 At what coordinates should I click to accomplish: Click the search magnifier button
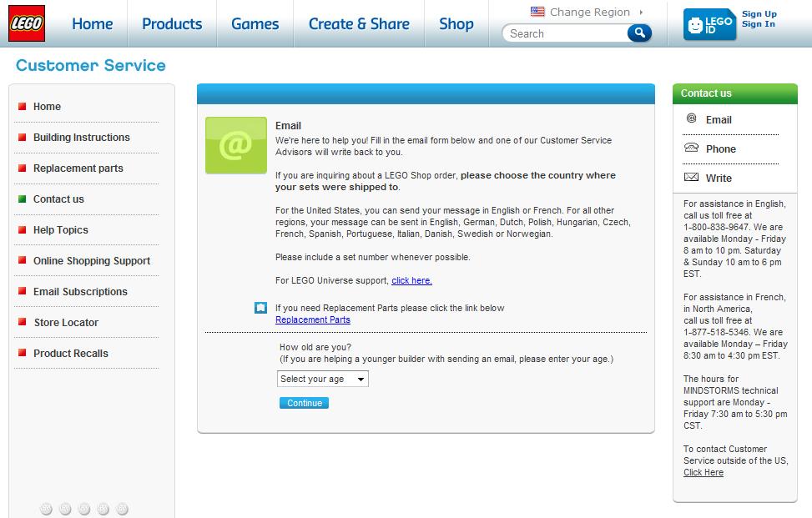tap(639, 33)
